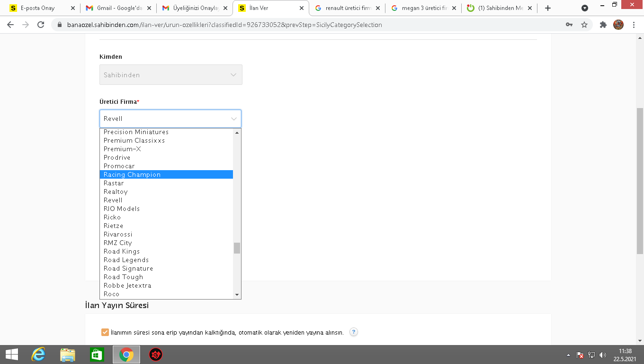Open the network status tray icon
The width and height of the screenshot is (644, 364).
(591, 355)
